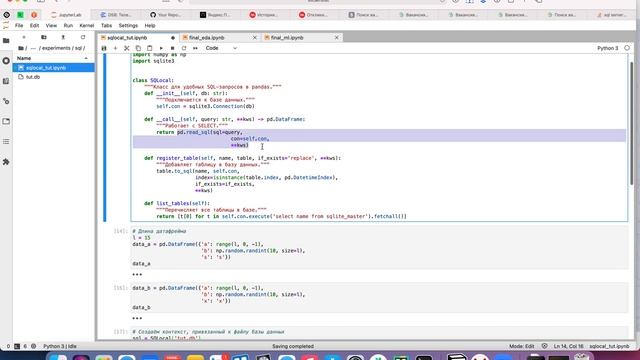This screenshot has width=640, height=360.
Task: Open the File menu
Action: point(19,25)
